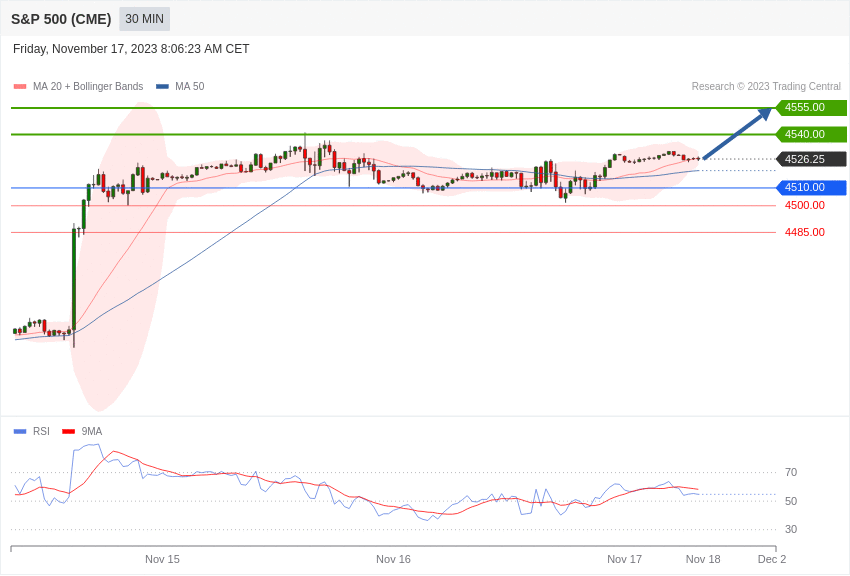Screen dimensions: 850x576
Task: Click the 4555.00 green resistance label
Action: [811, 107]
